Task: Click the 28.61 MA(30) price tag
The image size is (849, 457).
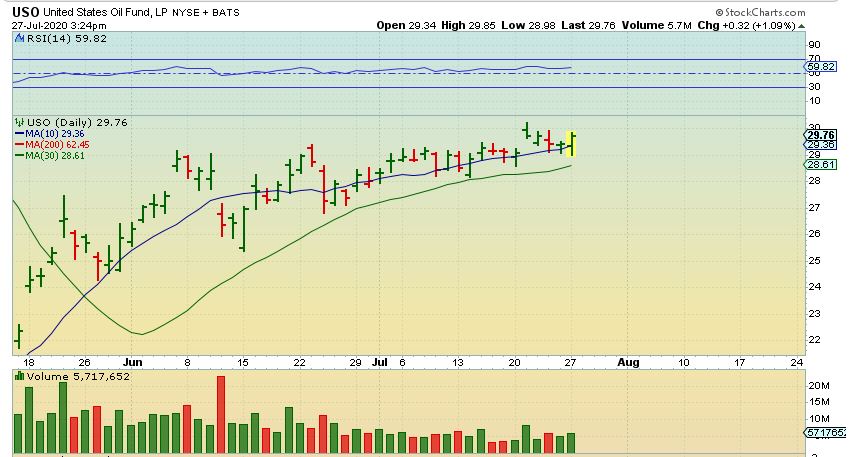Action: click(821, 165)
